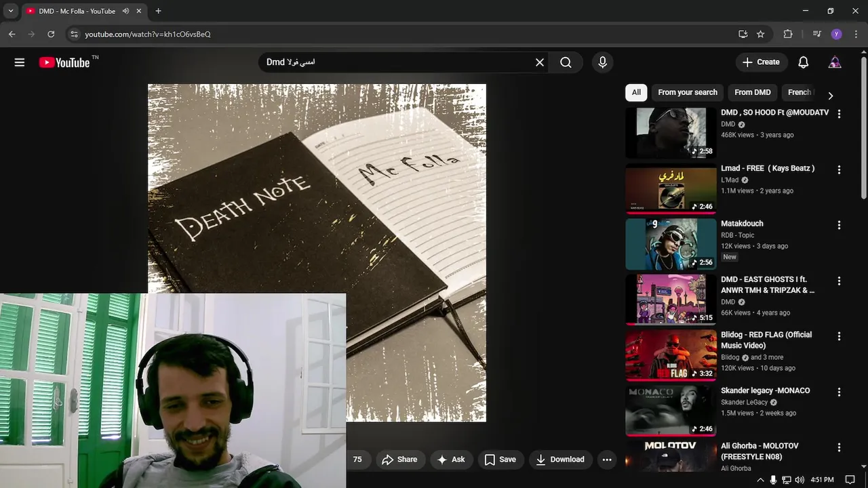Show more filter chips with arrow

(831, 96)
